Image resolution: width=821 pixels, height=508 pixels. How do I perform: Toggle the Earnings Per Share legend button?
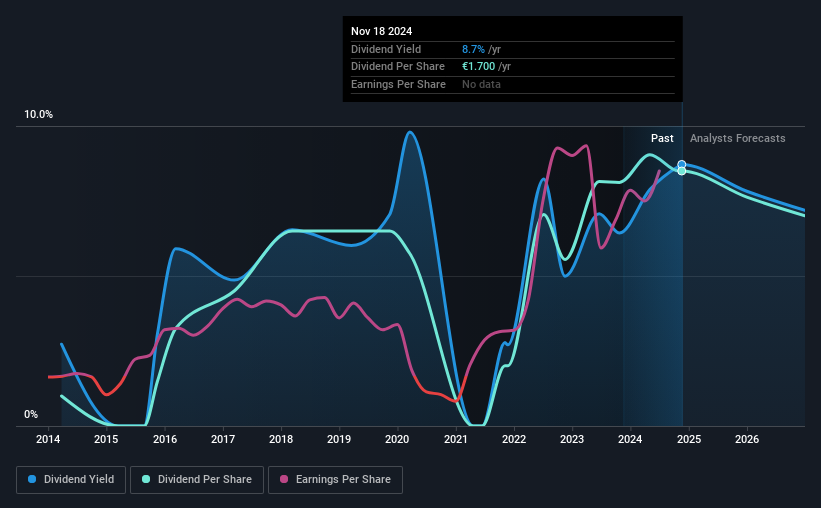coord(335,480)
